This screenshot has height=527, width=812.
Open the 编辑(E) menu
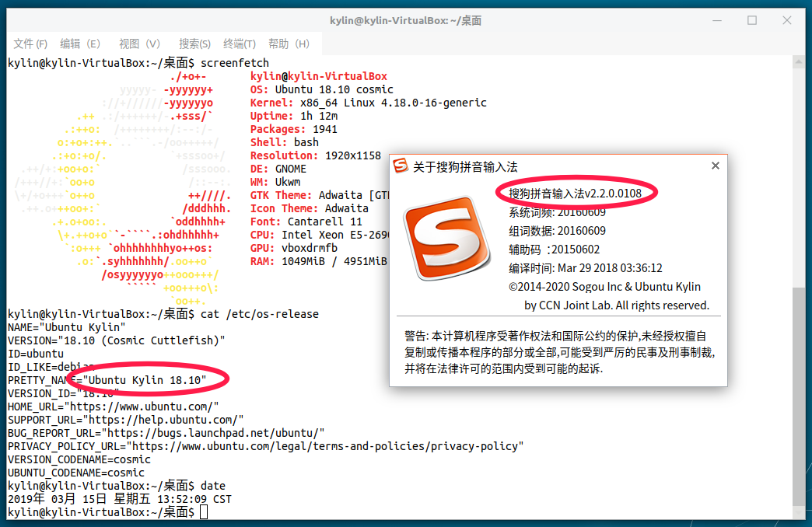point(80,44)
